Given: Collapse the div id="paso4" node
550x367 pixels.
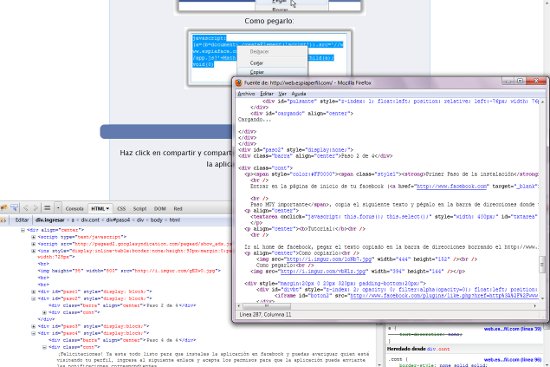Looking at the screenshot, I should 34,333.
